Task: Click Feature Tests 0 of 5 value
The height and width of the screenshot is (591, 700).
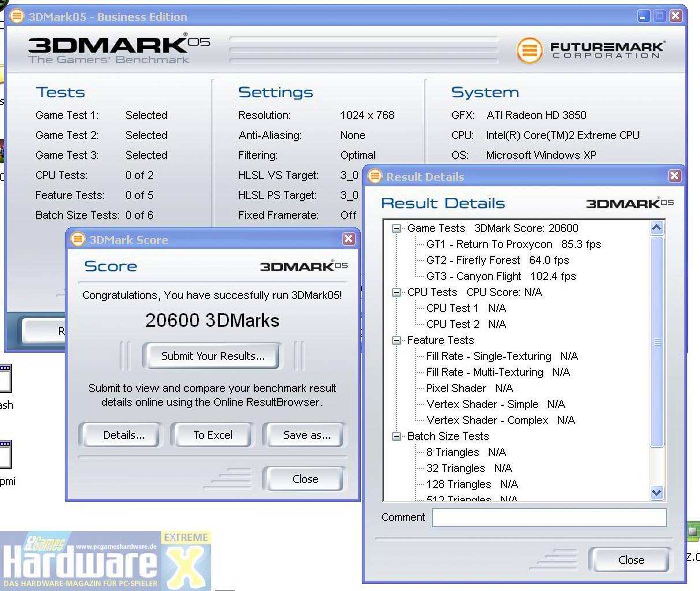Action: coord(139,195)
